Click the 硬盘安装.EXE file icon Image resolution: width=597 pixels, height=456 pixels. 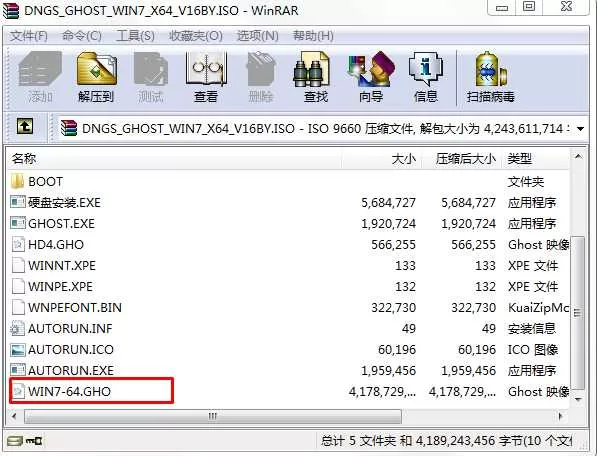click(x=18, y=202)
